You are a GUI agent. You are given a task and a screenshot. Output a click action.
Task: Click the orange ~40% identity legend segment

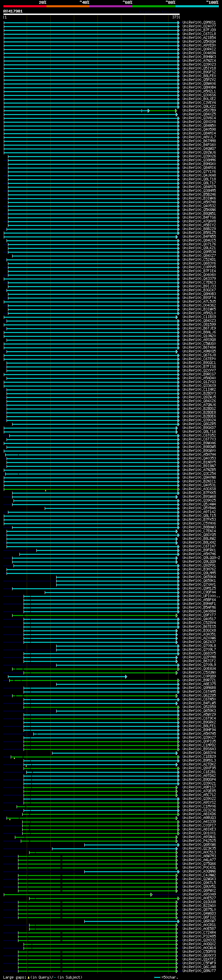(68, 7)
